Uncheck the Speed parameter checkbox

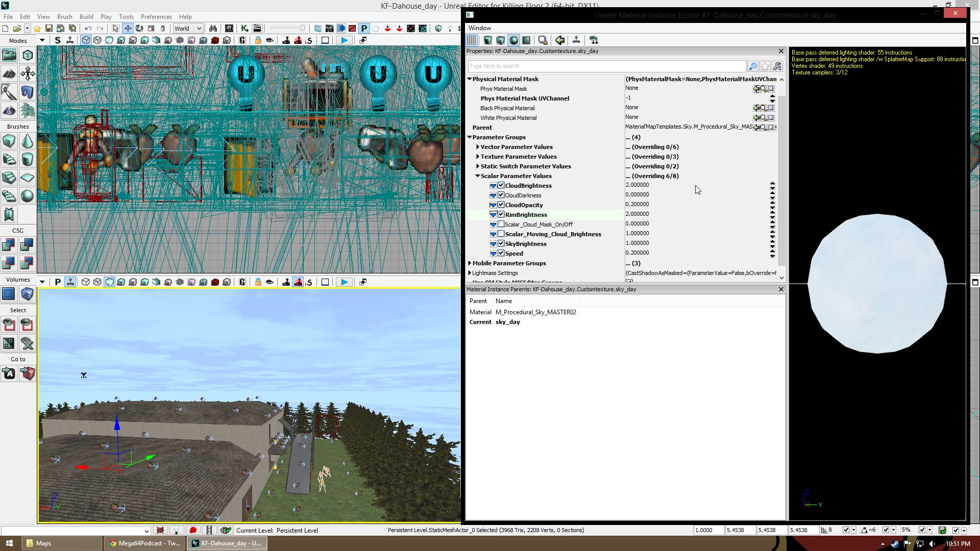(x=501, y=254)
